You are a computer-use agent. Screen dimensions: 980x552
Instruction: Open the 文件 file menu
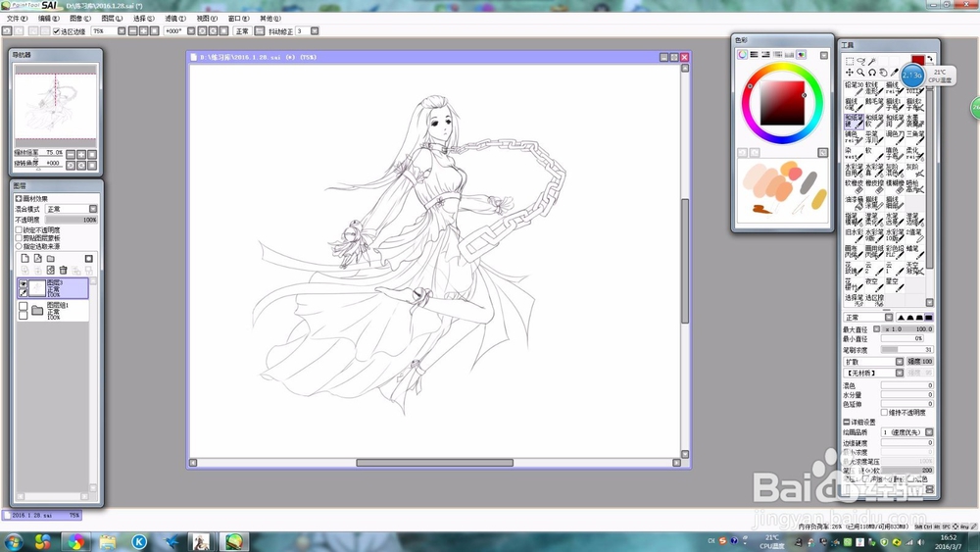point(17,19)
